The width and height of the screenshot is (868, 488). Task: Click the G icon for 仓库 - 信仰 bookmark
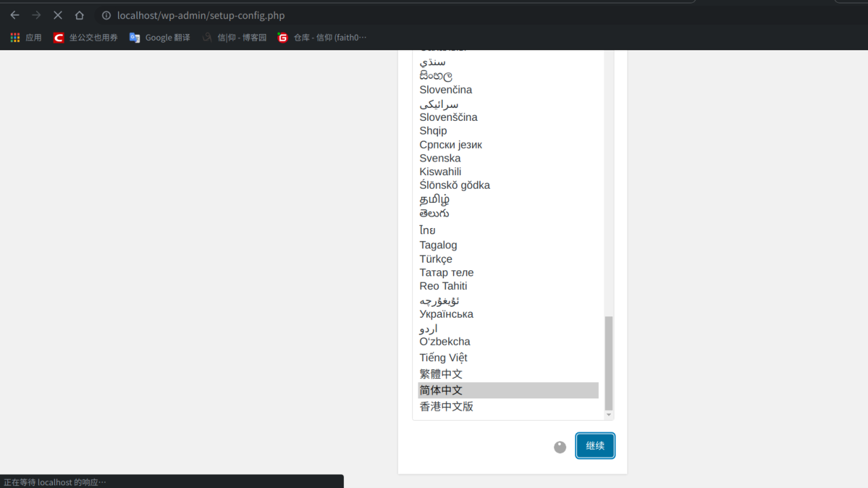282,37
